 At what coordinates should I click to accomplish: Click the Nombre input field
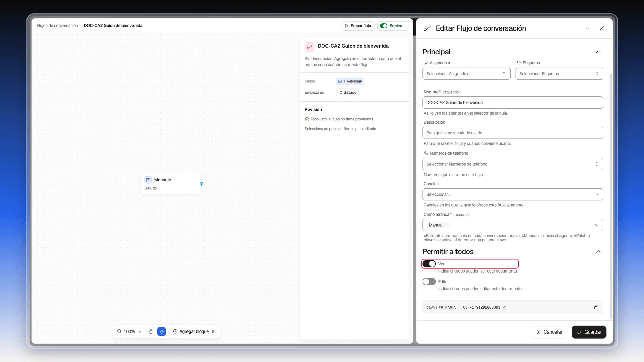513,103
